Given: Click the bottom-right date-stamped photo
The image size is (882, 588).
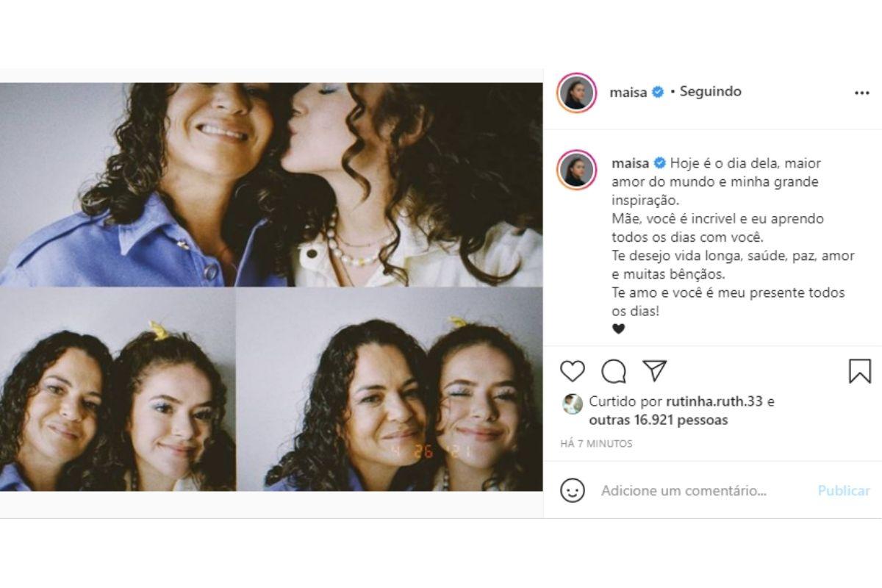Looking at the screenshot, I should [390, 390].
